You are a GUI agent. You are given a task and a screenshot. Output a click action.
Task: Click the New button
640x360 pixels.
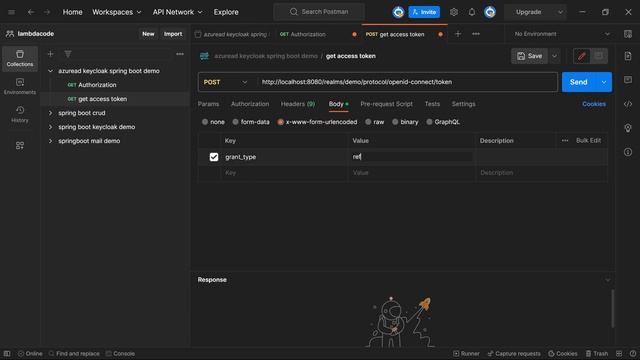[x=148, y=34]
